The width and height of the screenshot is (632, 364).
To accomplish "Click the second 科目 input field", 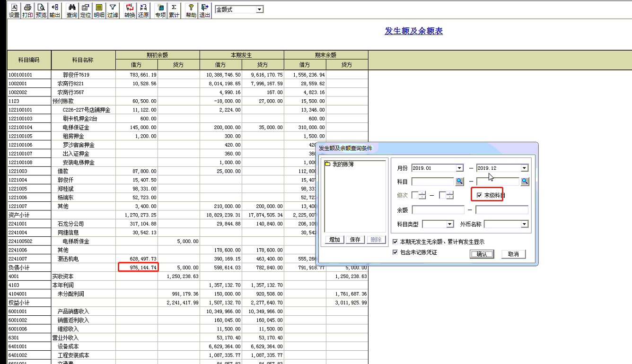I will click(498, 182).
